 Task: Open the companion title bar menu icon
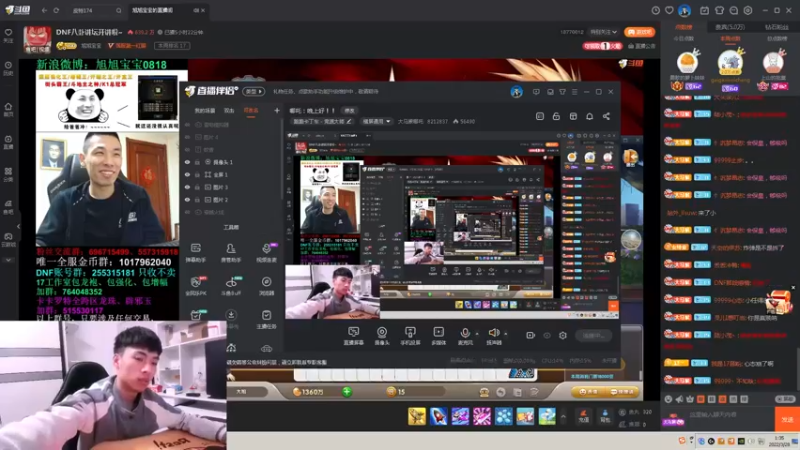(x=574, y=92)
